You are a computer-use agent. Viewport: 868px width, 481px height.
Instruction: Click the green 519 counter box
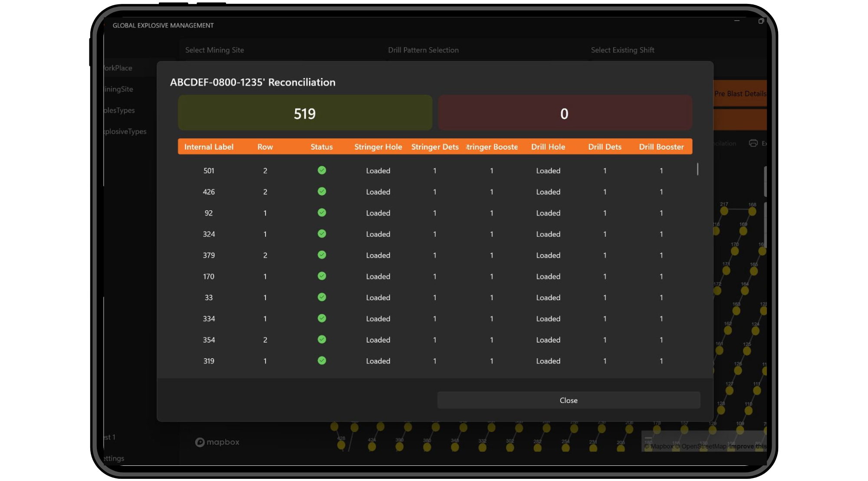tap(305, 112)
